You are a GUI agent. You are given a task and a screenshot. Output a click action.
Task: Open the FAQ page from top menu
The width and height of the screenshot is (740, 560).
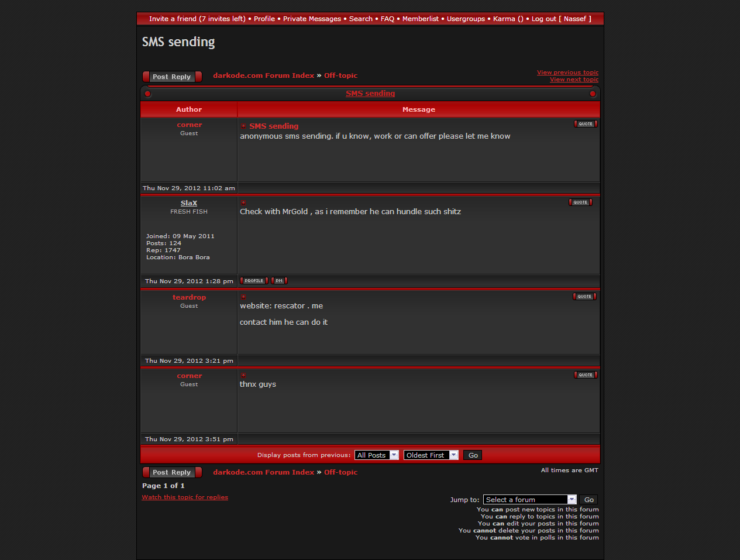(387, 19)
